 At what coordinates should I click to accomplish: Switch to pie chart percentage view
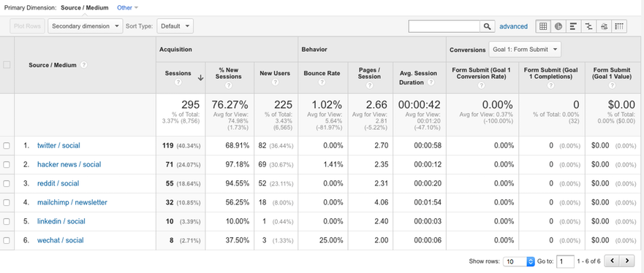(x=558, y=26)
